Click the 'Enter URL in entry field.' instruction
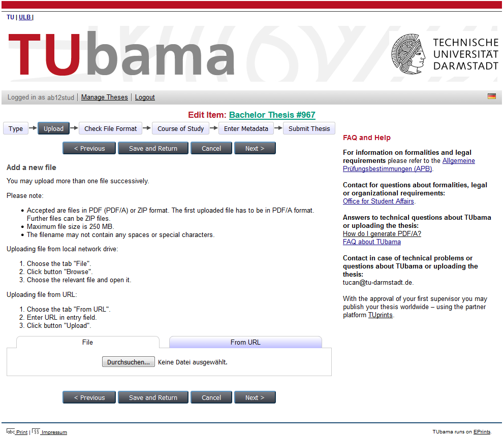Viewport: 504px width, 438px height. tap(61, 317)
